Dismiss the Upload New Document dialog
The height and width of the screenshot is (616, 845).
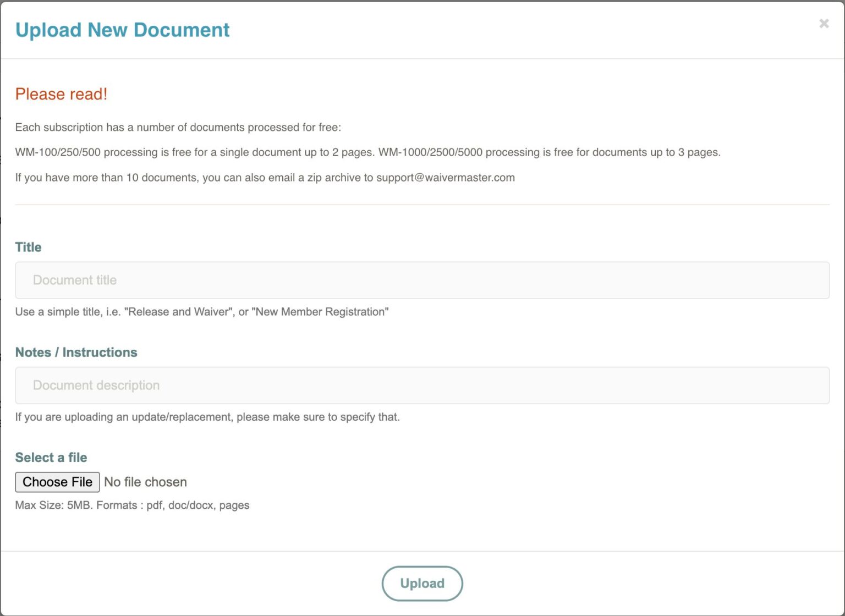pos(824,23)
